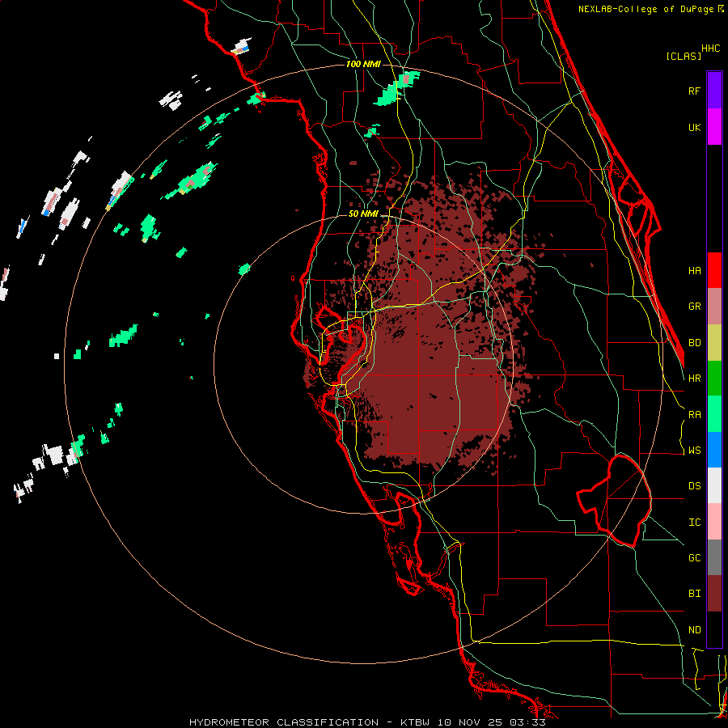Click the NEXLAB-College of DuPage title text
Screen dimensions: 728x728
pyautogui.click(x=647, y=9)
